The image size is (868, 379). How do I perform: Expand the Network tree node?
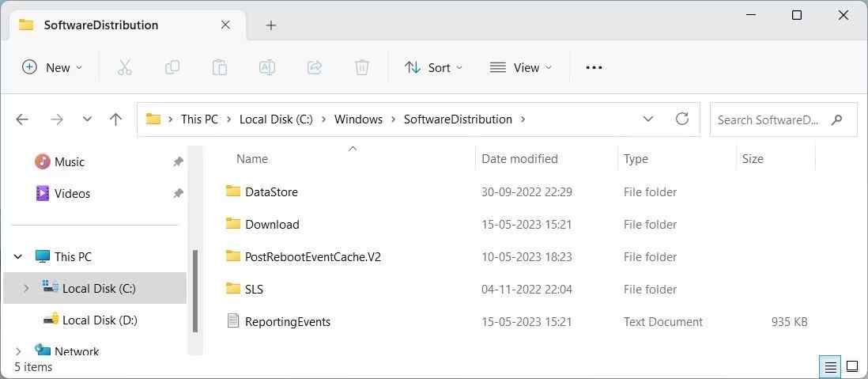[18, 351]
